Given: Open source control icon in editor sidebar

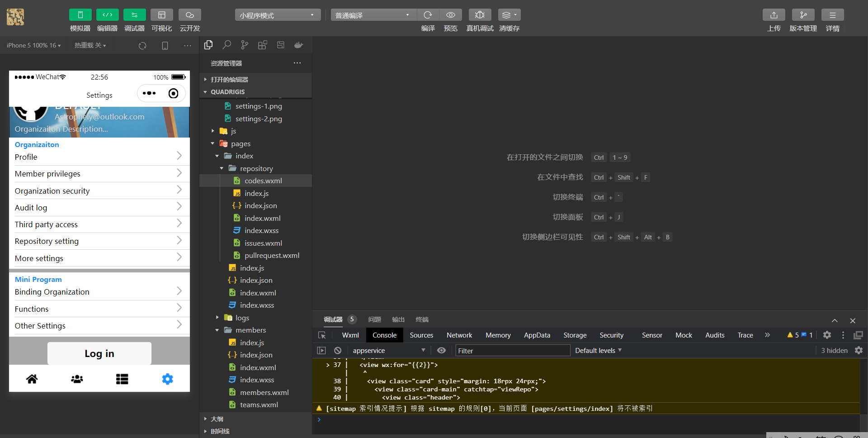Looking at the screenshot, I should click(245, 45).
